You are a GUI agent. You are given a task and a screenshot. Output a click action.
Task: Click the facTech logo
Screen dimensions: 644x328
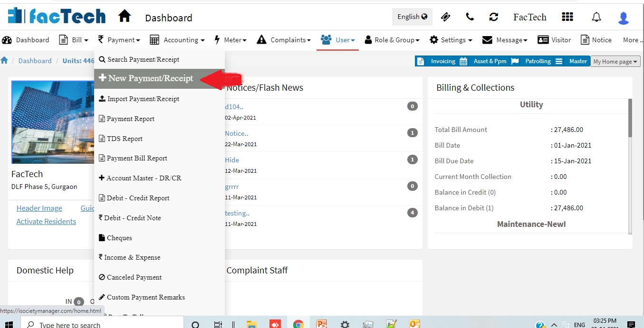pos(57,16)
